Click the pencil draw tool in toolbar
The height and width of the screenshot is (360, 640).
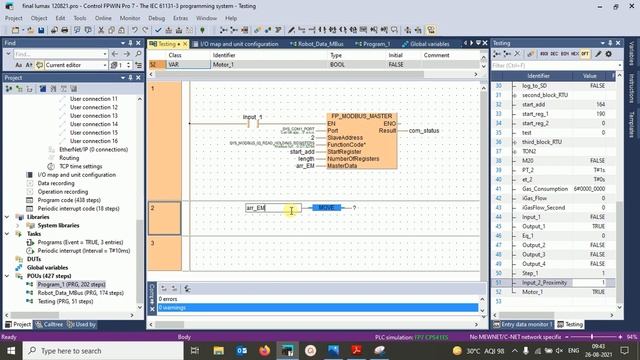coord(291,30)
